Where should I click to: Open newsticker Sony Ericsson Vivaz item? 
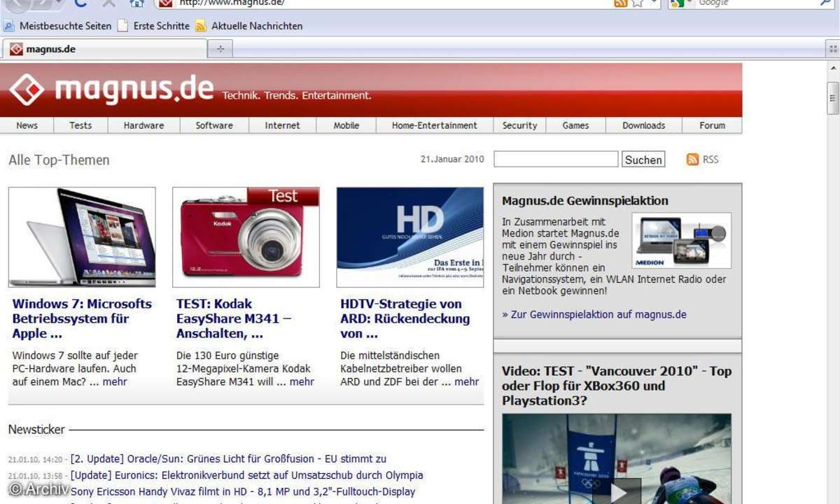coord(243,491)
